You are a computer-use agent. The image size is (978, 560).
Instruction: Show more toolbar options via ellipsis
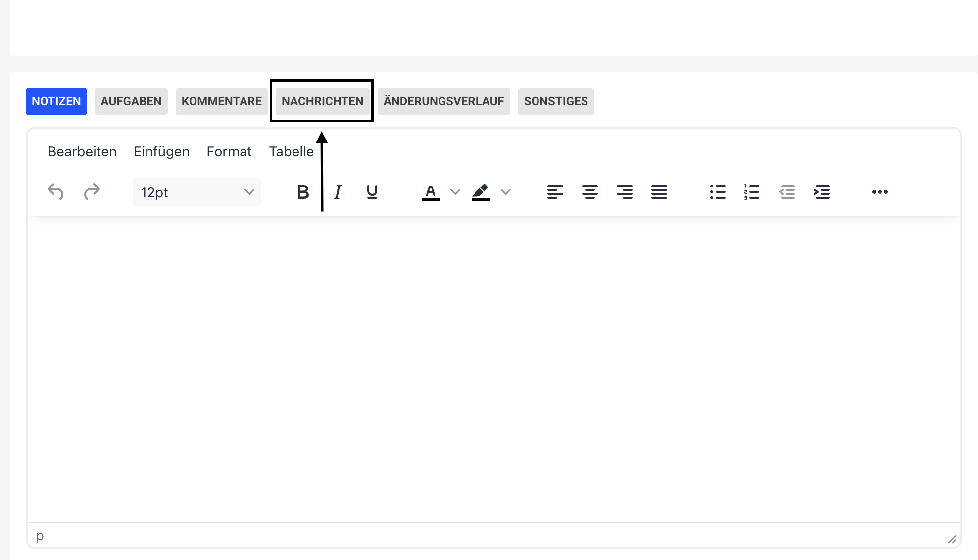(x=880, y=192)
